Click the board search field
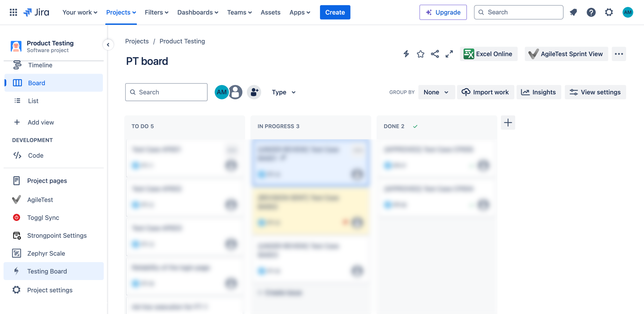 point(166,92)
